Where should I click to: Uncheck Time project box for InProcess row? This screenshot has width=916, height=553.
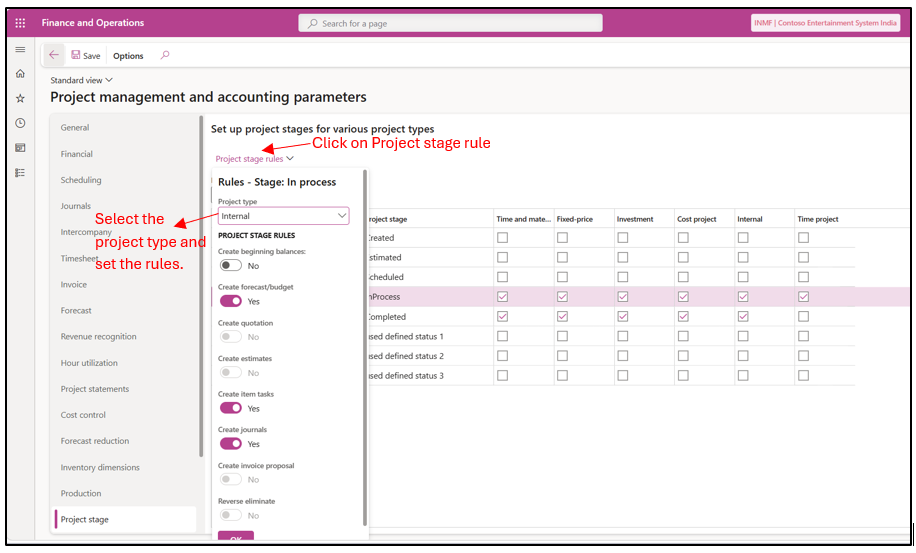point(804,297)
